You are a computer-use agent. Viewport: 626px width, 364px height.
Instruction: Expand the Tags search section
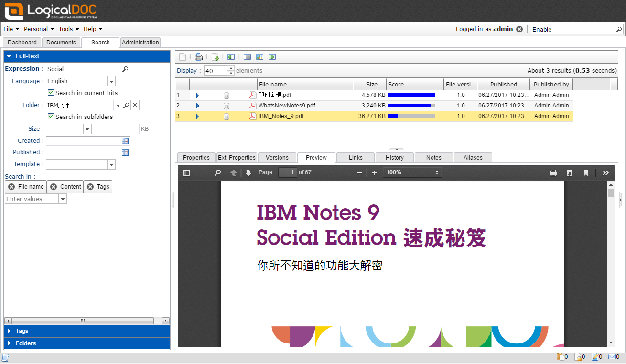pyautogui.click(x=87, y=331)
